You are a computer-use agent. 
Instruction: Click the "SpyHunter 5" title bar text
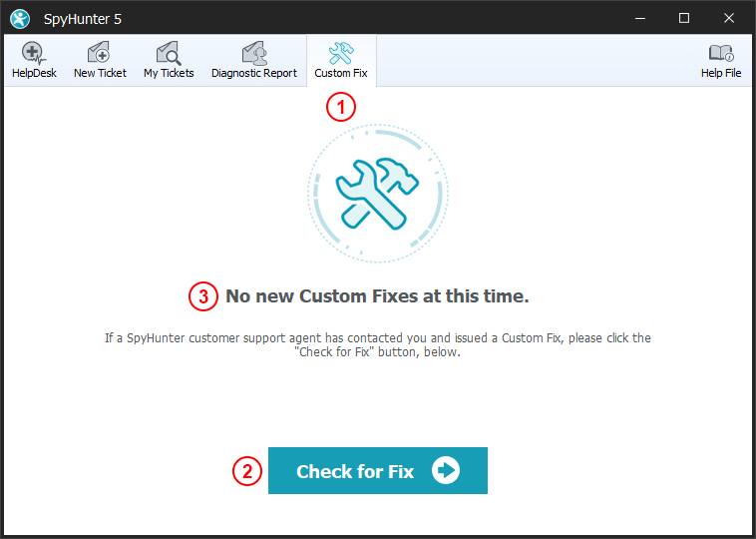[x=83, y=18]
